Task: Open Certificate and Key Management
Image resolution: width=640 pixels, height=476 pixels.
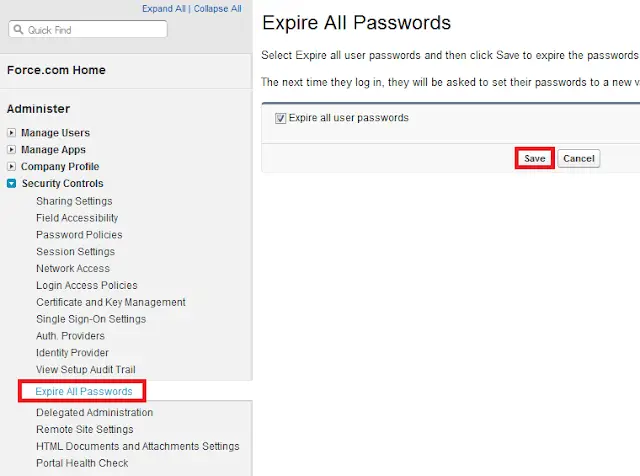Action: [111, 302]
